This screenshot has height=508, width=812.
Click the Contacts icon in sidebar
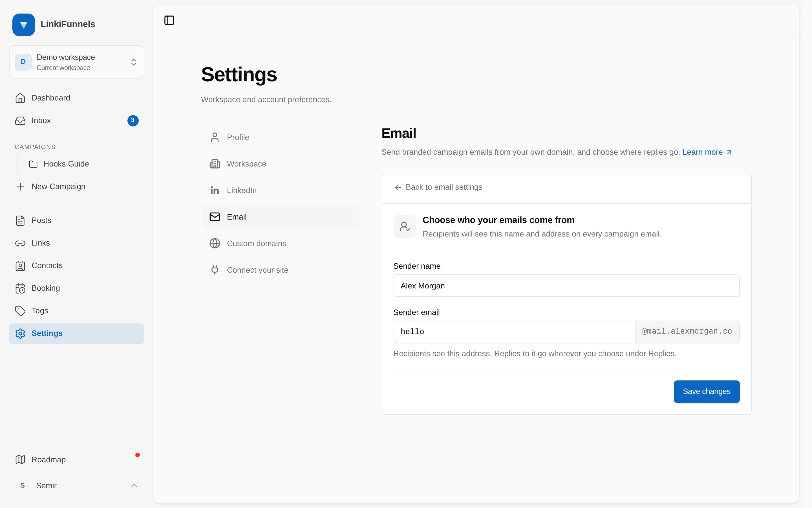tap(20, 266)
